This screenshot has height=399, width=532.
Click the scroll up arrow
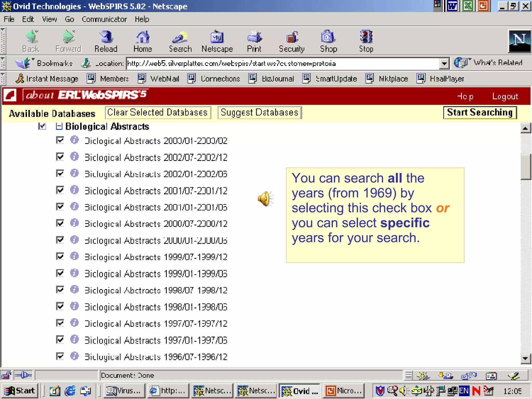pos(526,128)
